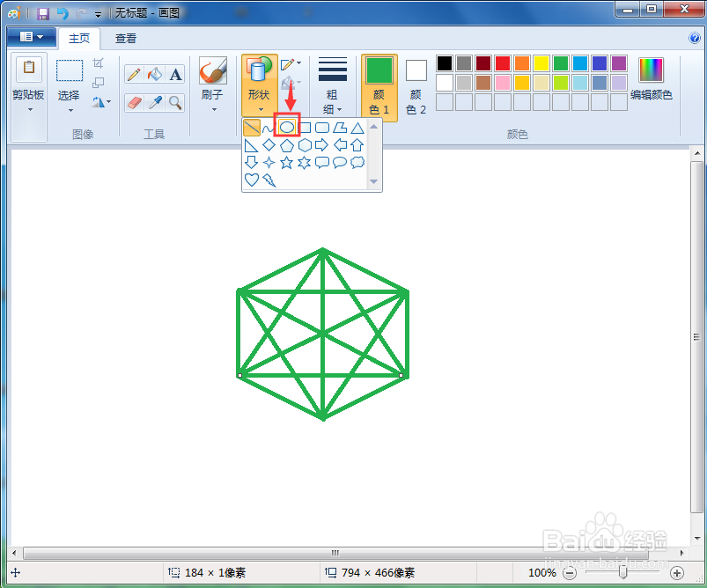Image resolution: width=707 pixels, height=588 pixels.
Task: Choose the Pentagon shape
Action: 287,145
